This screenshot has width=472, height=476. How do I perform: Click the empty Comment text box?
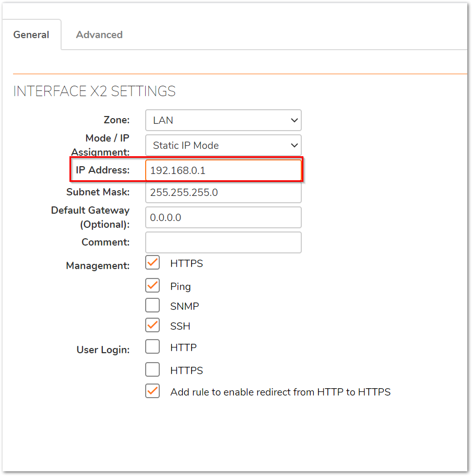pos(223,242)
